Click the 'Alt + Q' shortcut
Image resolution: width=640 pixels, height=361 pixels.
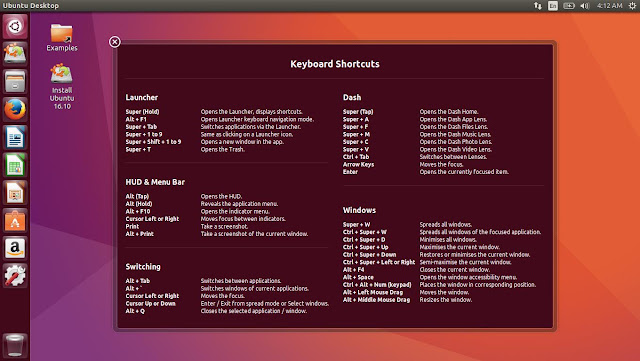click(x=135, y=311)
